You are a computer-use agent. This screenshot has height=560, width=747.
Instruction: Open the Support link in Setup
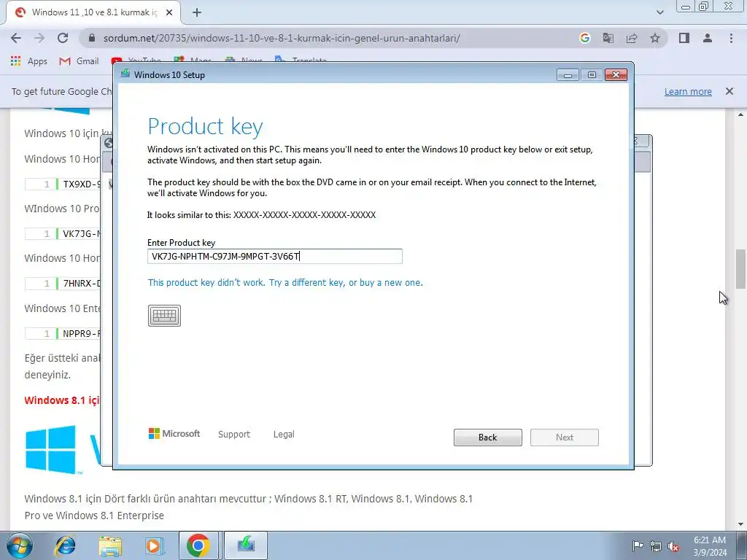[234, 435]
